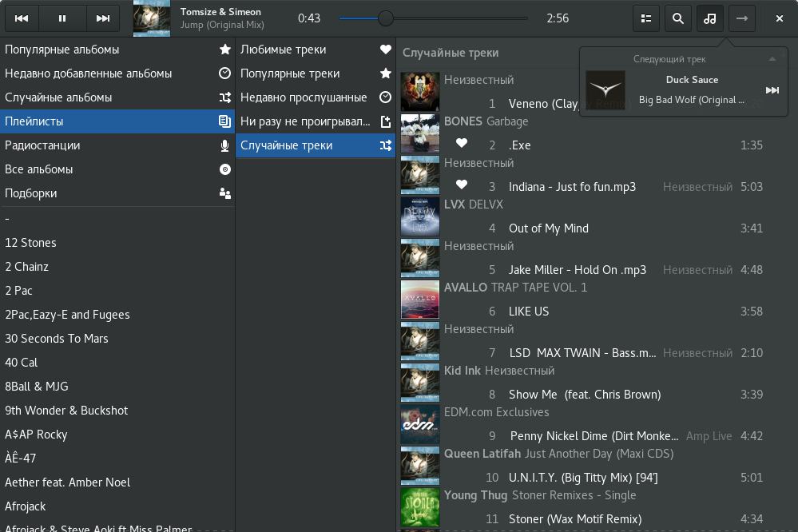Toggle the music note queue button
This screenshot has width=798, height=532.
[709, 18]
